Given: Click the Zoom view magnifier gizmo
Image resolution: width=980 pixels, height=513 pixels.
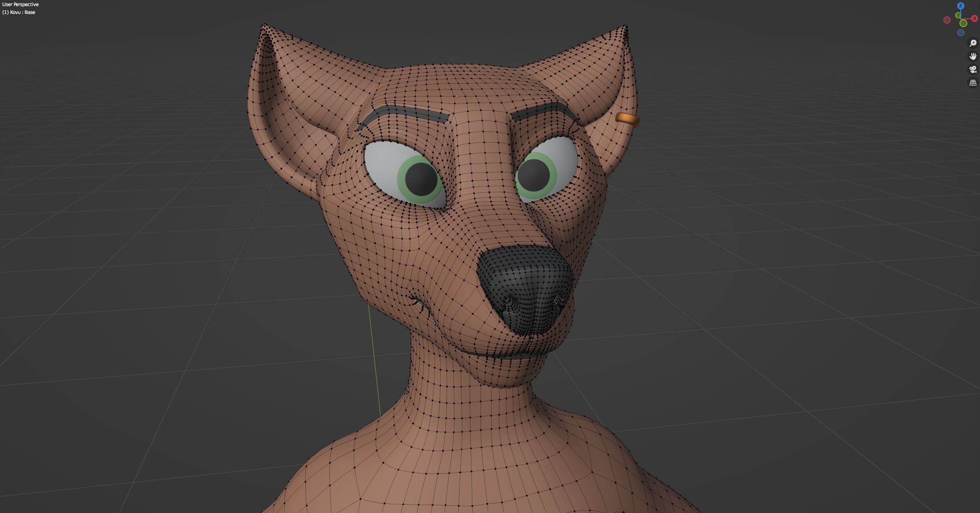Looking at the screenshot, I should tap(973, 43).
